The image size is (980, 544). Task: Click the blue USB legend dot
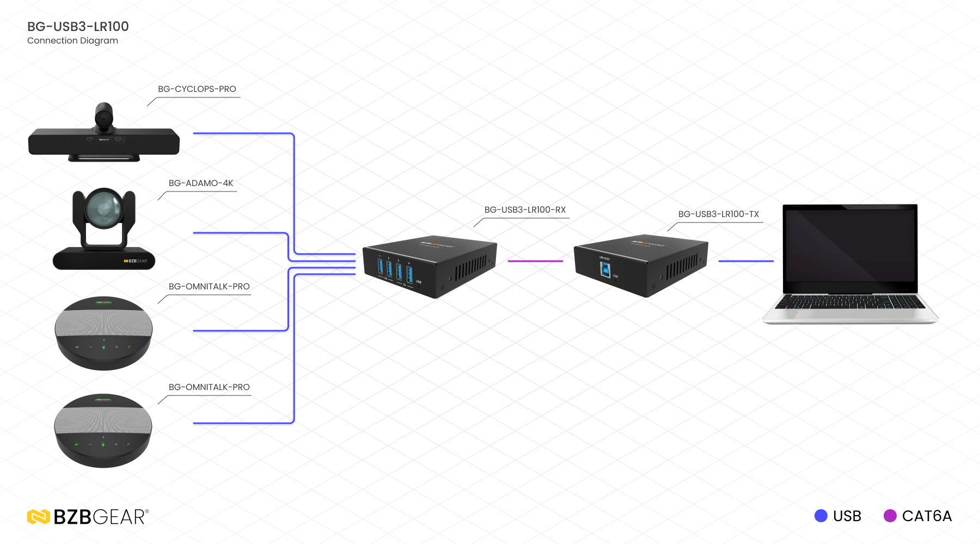point(820,516)
